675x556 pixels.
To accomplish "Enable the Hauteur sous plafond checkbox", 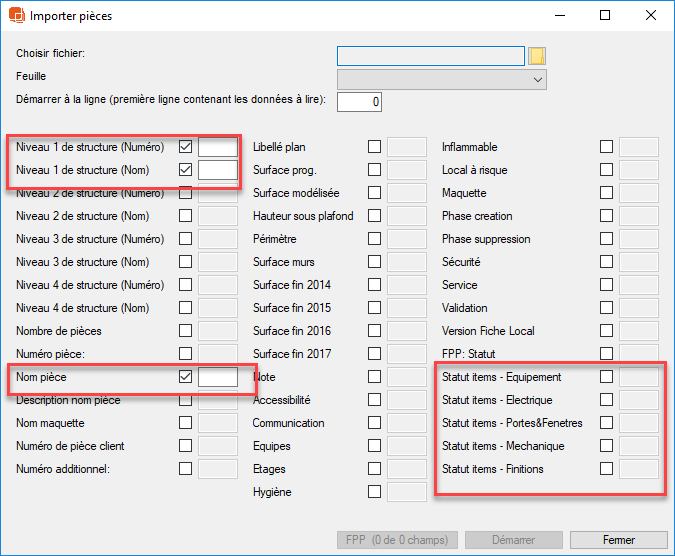I will point(374,216).
